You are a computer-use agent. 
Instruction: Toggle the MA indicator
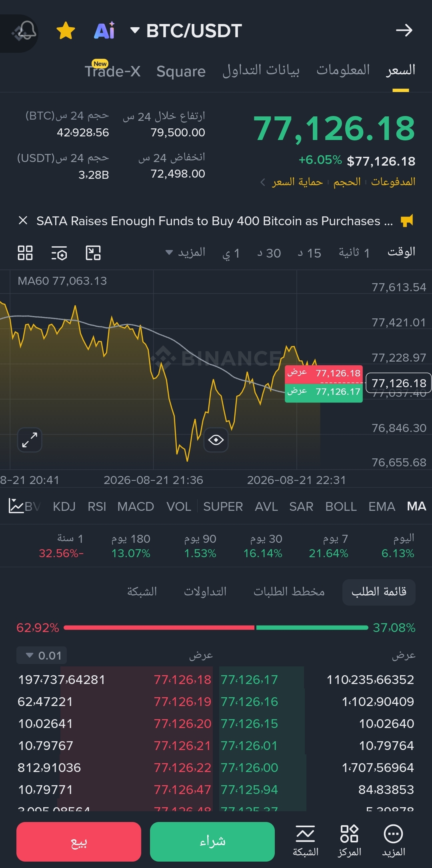click(416, 506)
